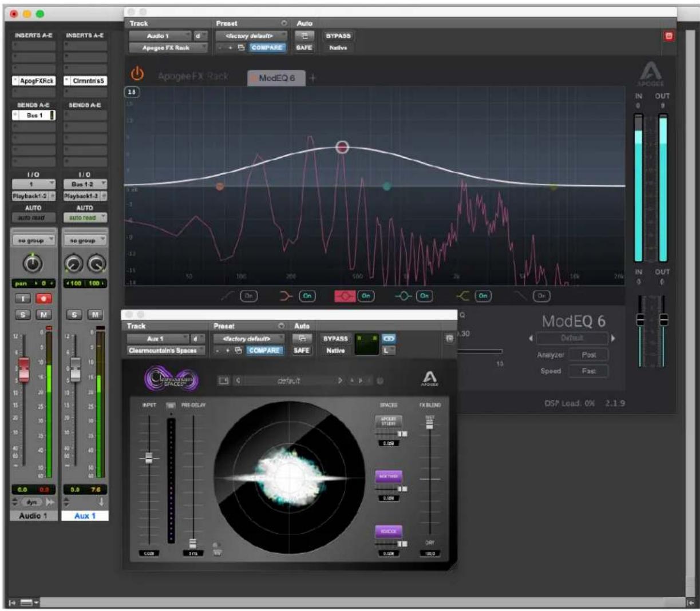Screen dimensions: 700x611
Task: Select the red highlighted bell band icon
Action: coord(345,296)
